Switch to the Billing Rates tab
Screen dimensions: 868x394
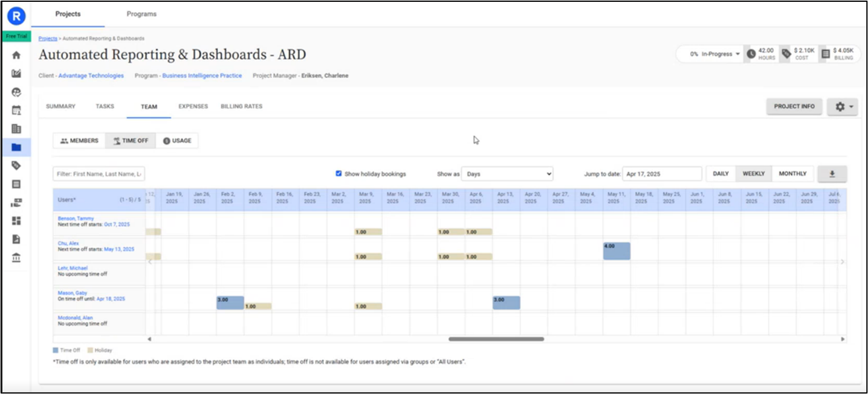pyautogui.click(x=241, y=106)
